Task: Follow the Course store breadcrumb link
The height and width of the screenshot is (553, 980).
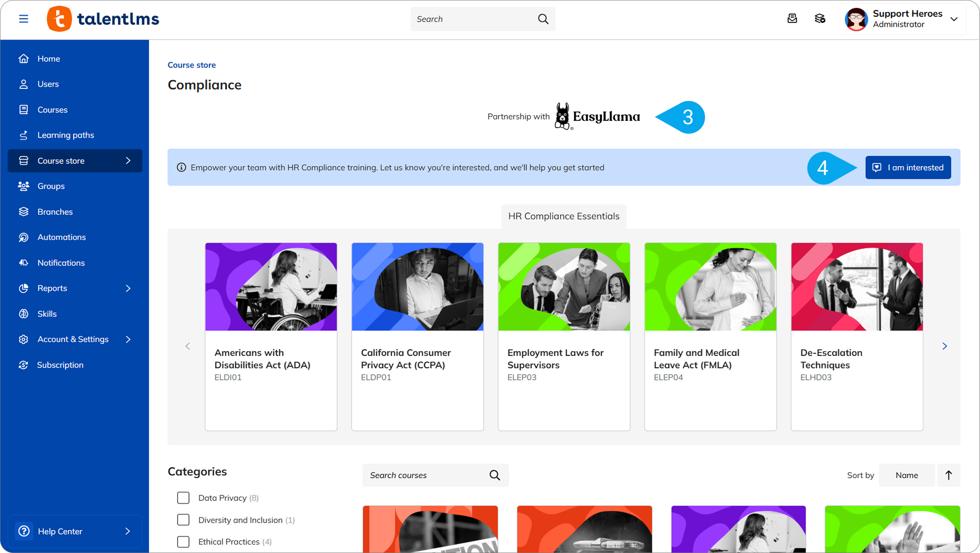Action: coord(192,65)
